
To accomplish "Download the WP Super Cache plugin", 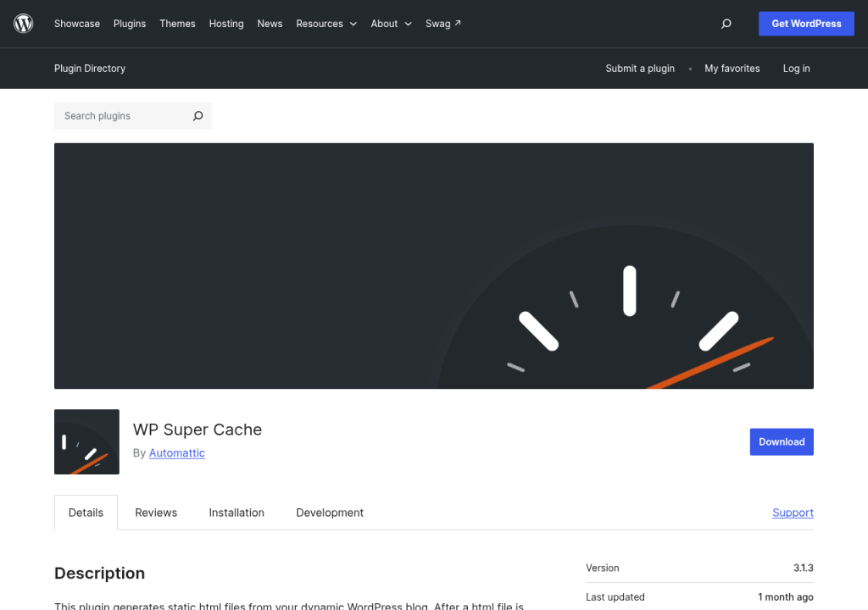I will pyautogui.click(x=782, y=441).
